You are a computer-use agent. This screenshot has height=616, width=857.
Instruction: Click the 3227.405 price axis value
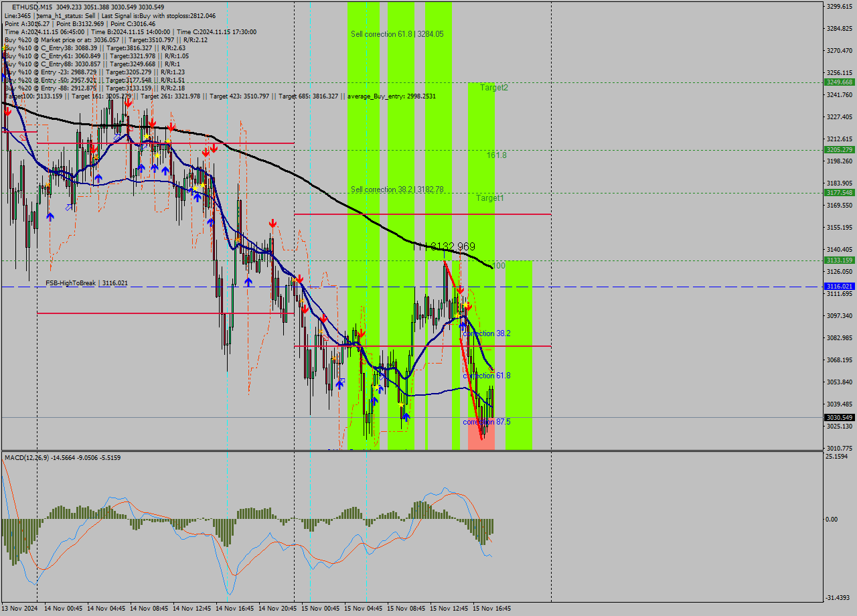click(840, 117)
